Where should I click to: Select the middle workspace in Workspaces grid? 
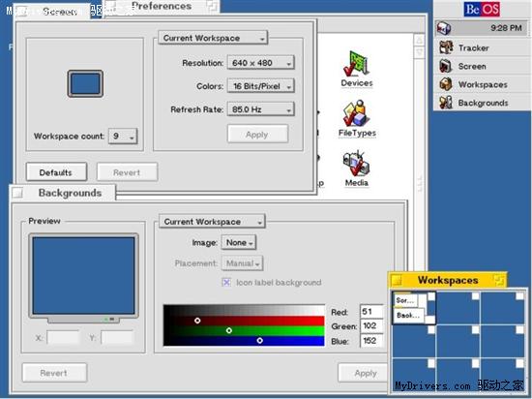click(458, 341)
